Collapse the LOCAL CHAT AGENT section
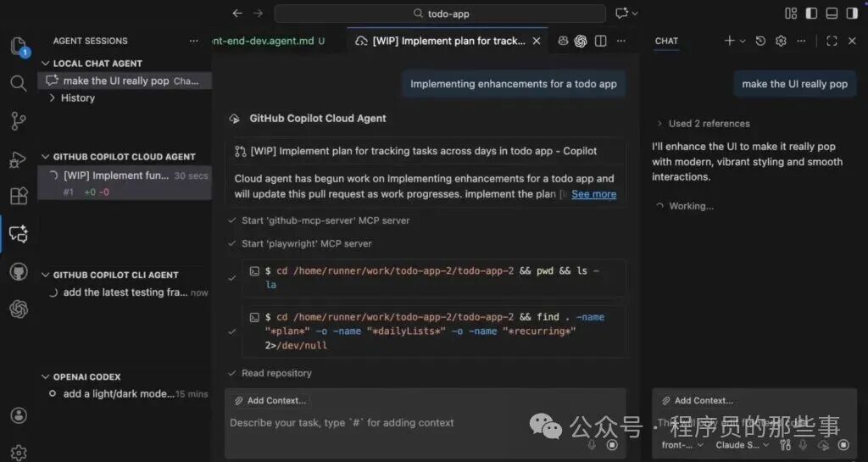This screenshot has height=462, width=868. (46, 64)
